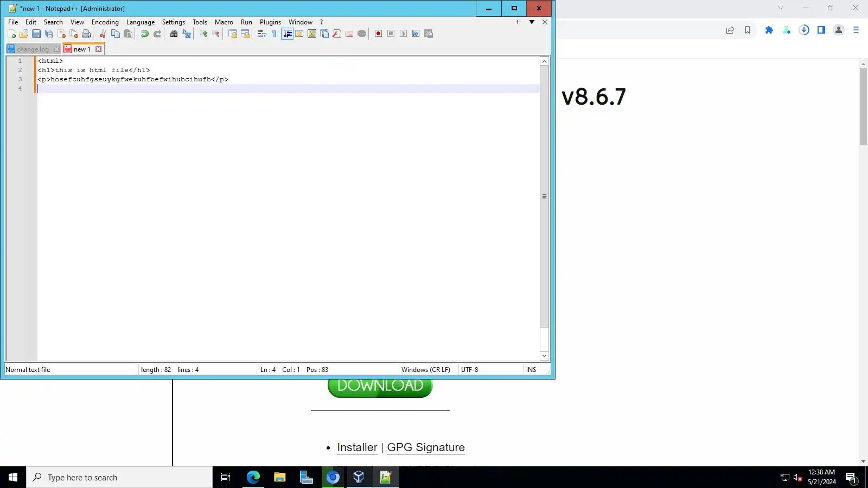The image size is (868, 488).
Task: Click the Copy toolbar icon
Action: [116, 34]
